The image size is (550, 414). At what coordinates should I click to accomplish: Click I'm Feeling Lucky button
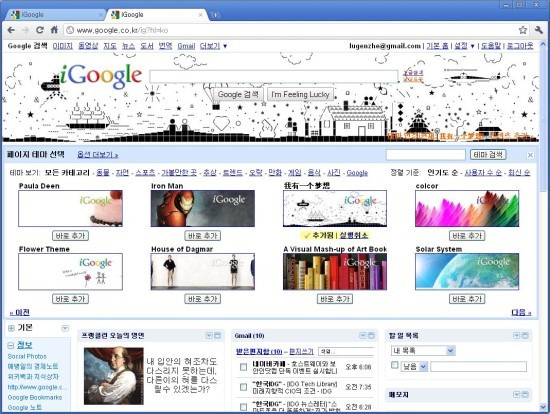(300, 94)
